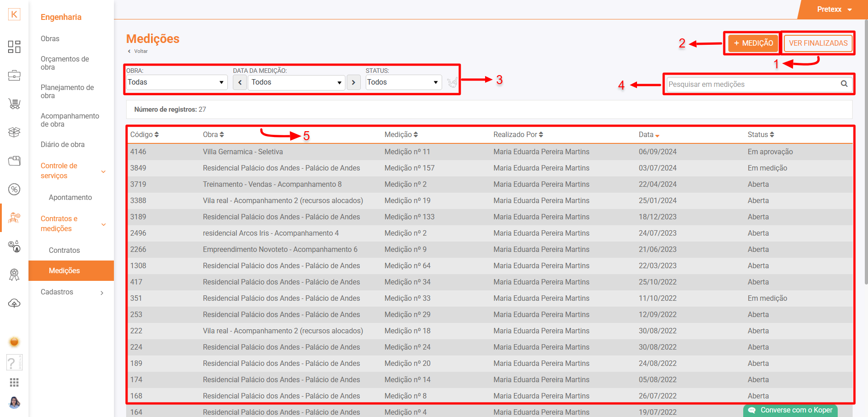Open Contratos in the side menu
This screenshot has width=868, height=417.
[x=64, y=251]
